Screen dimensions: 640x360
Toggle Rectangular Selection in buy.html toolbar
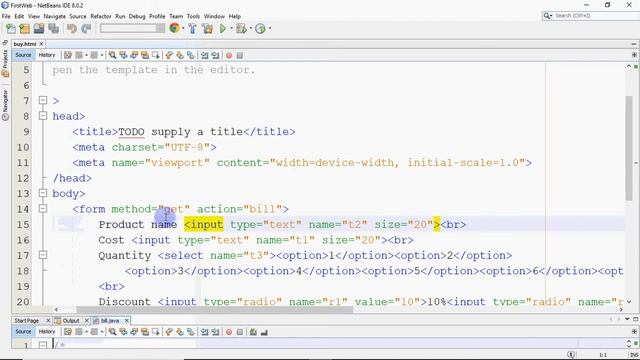156,55
